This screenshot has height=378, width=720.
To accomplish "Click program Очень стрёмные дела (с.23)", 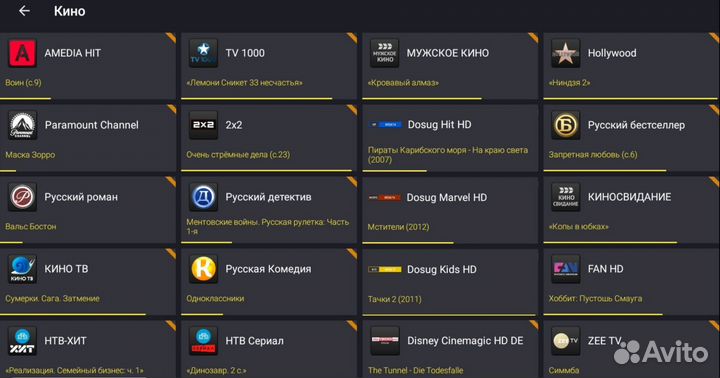I will [238, 155].
